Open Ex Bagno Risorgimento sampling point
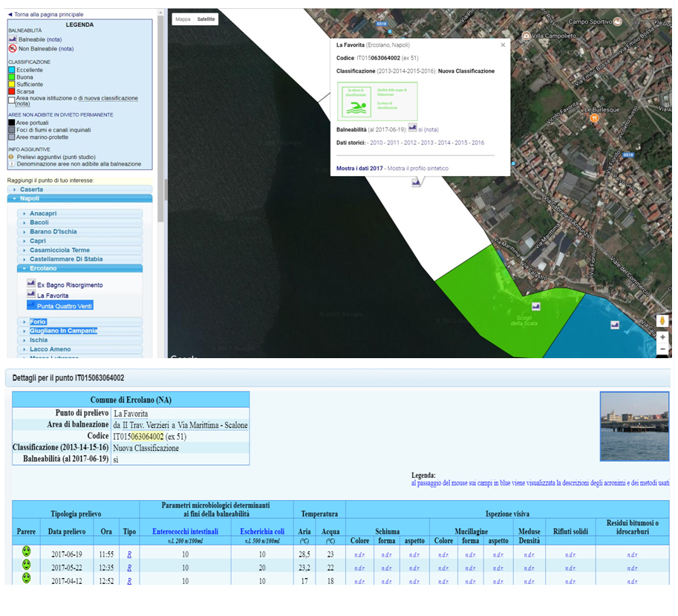 pyautogui.click(x=70, y=285)
